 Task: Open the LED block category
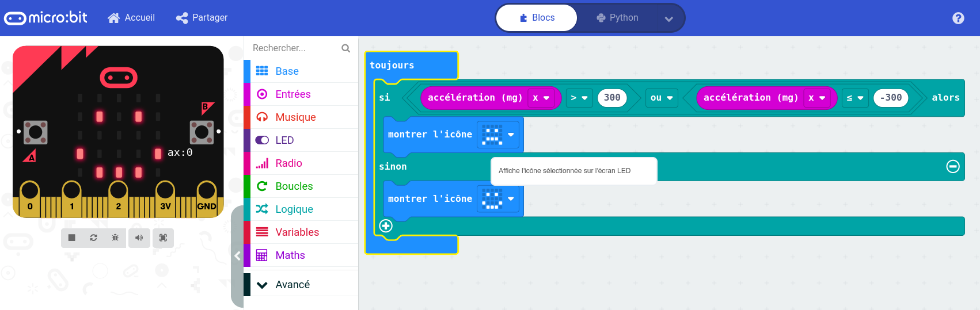tap(301, 140)
